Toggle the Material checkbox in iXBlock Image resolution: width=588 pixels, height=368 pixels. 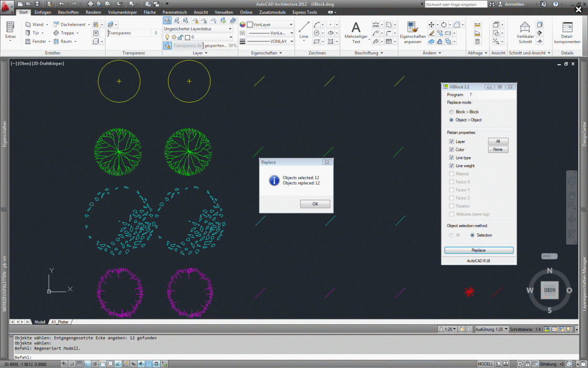click(x=451, y=174)
